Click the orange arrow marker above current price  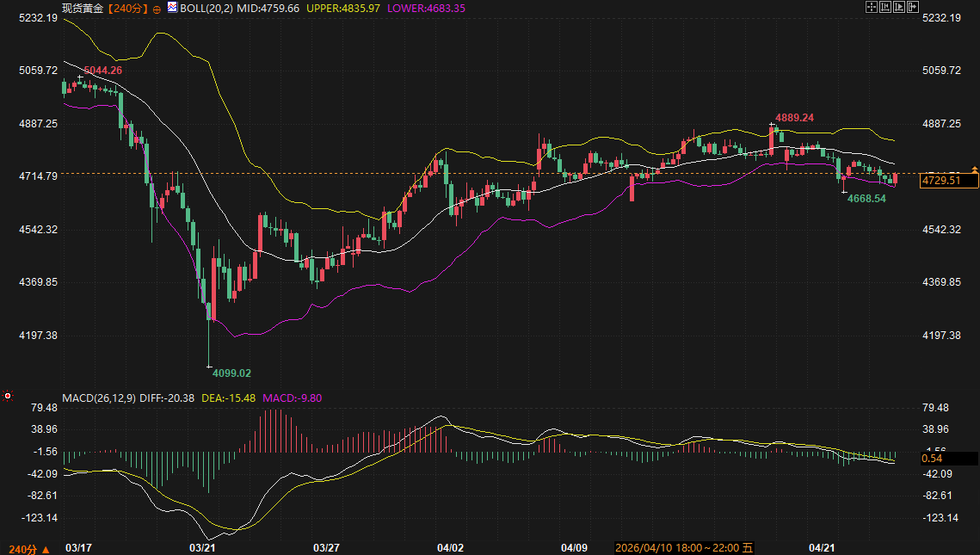(x=974, y=169)
